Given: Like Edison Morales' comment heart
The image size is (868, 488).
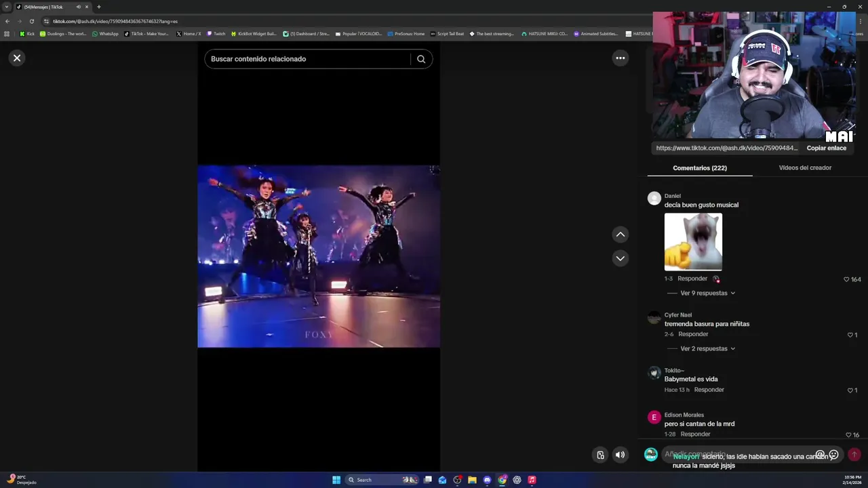Looking at the screenshot, I should click(848, 435).
